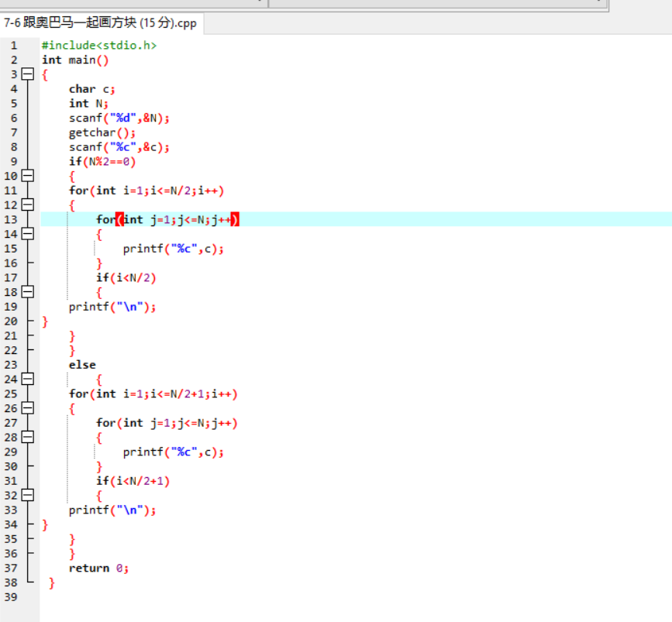Select the file tab 7-6 跟奥巴马一起画方块 (15 分).cpp

coord(101,22)
